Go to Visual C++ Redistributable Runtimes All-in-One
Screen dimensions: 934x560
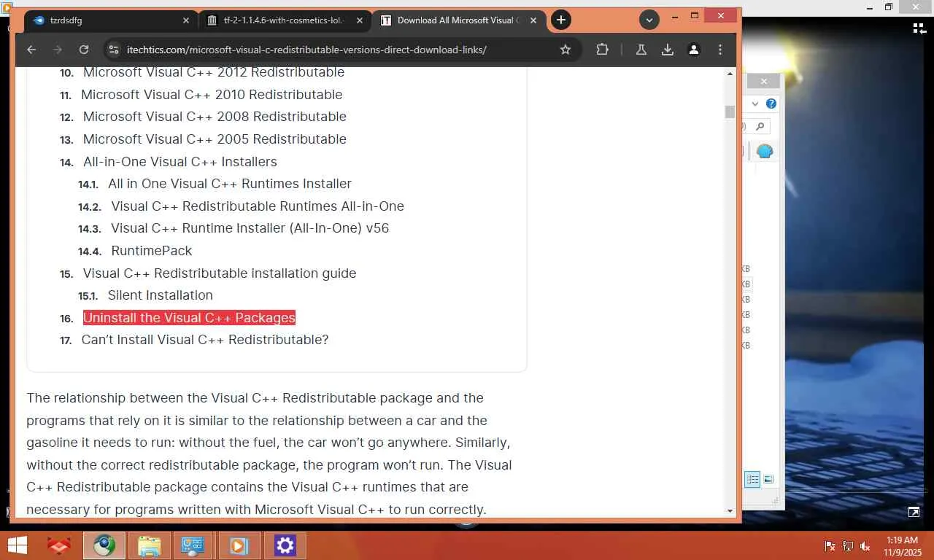pos(258,206)
